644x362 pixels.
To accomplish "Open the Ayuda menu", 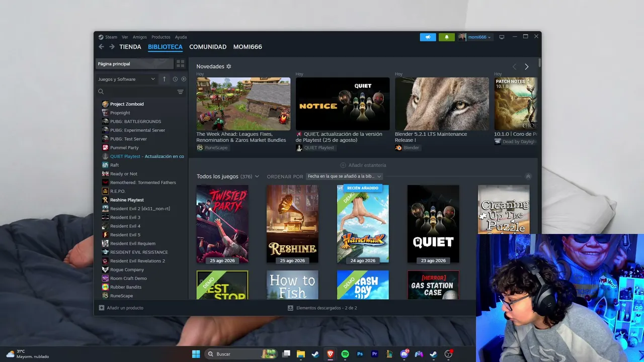I will tap(181, 37).
